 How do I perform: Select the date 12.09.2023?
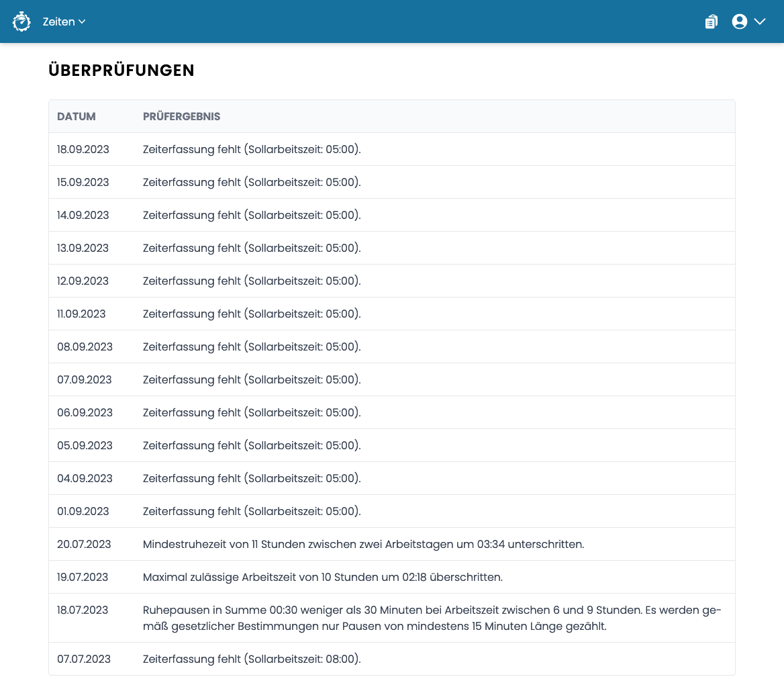(83, 281)
